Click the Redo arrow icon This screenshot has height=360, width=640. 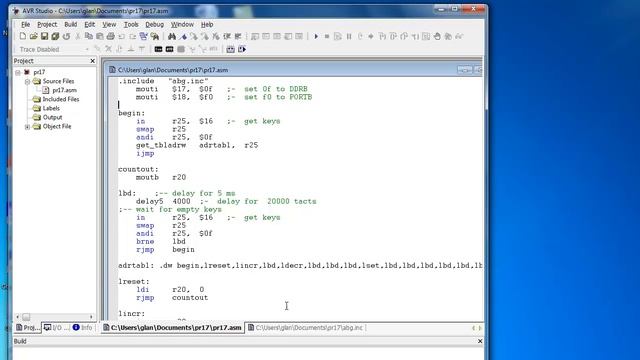click(133, 36)
